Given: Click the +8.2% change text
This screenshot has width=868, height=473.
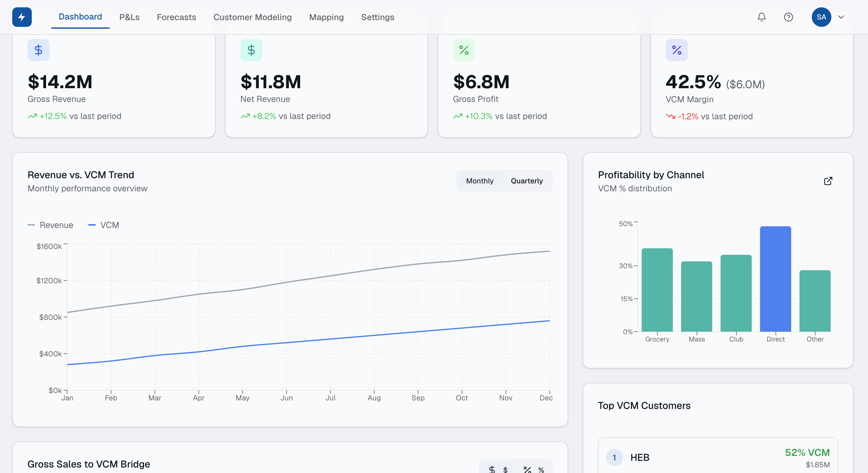Looking at the screenshot, I should point(264,116).
